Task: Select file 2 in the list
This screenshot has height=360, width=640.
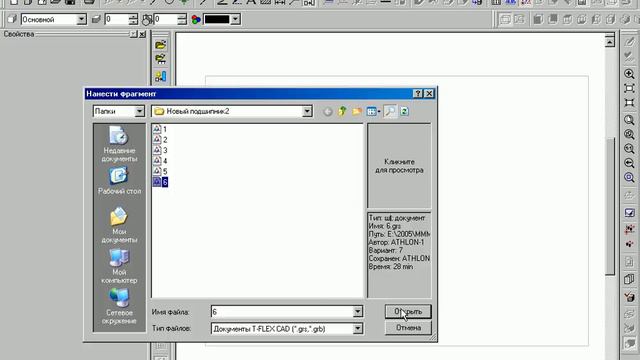Action: click(x=160, y=140)
